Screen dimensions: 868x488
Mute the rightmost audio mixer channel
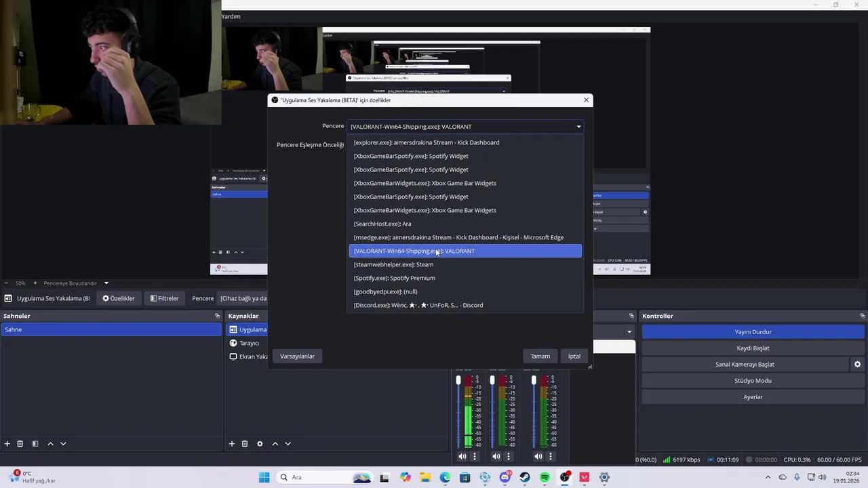point(538,457)
